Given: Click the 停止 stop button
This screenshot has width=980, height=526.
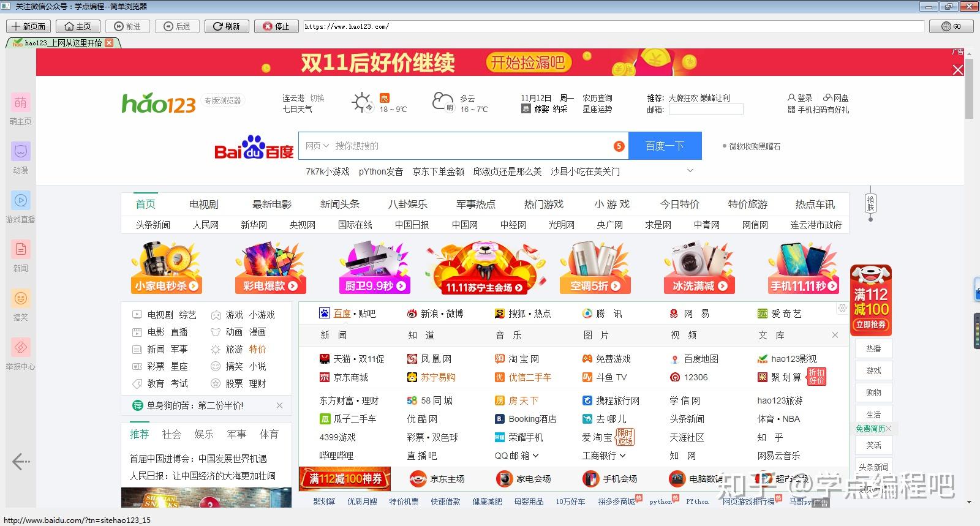Looking at the screenshot, I should pos(276,26).
